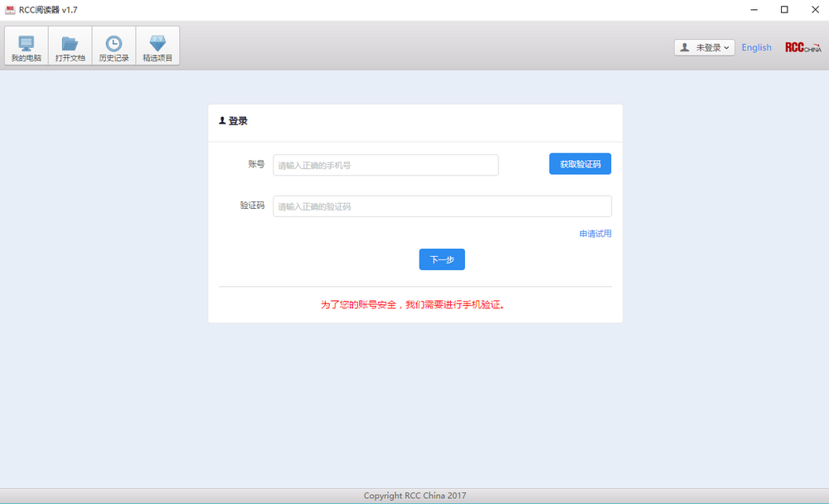
Task: View 历史记录 via the clock icon
Action: (114, 46)
